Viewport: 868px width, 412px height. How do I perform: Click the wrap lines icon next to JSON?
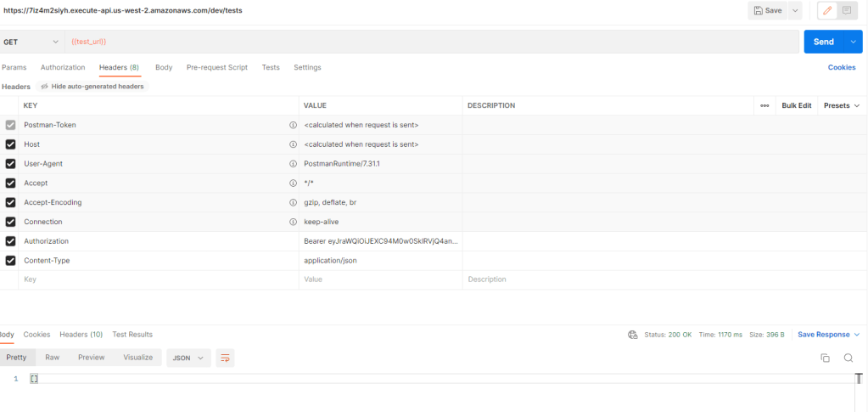[x=225, y=358]
